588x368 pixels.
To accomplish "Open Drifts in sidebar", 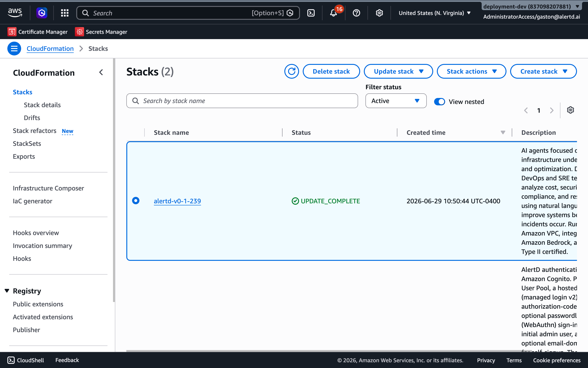I will (x=32, y=118).
